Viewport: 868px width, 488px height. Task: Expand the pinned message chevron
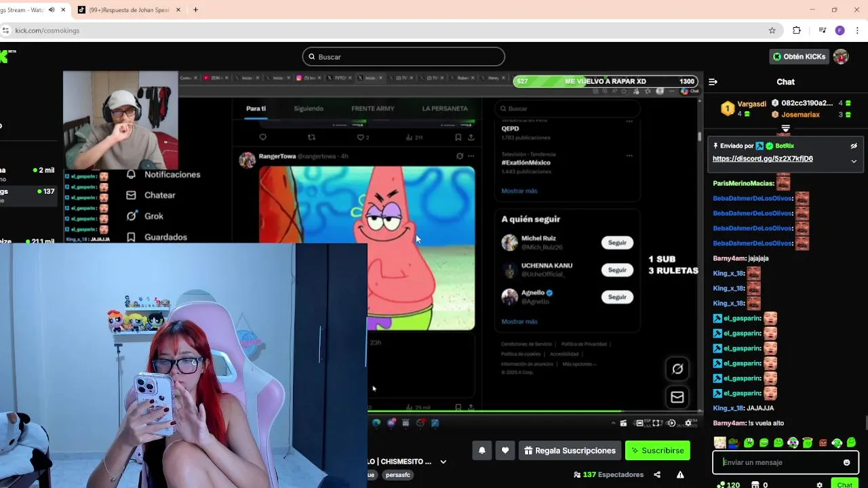pos(854,161)
